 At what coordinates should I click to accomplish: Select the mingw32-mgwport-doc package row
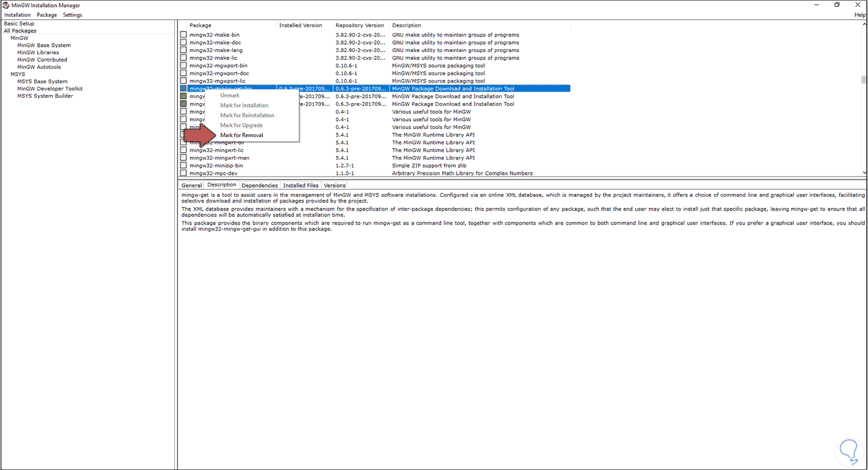(374, 73)
